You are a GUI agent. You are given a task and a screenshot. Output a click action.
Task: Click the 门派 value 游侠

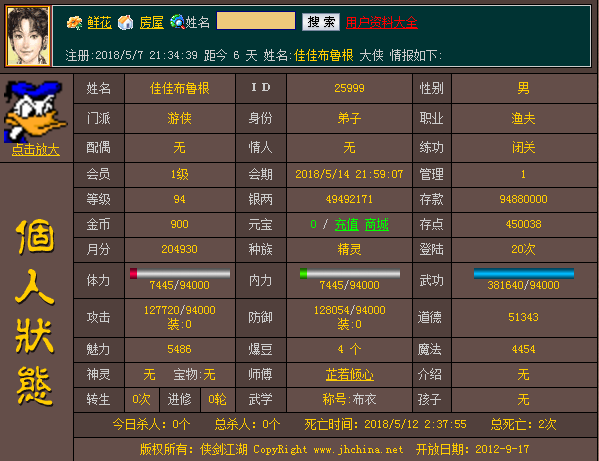pyautogui.click(x=180, y=118)
